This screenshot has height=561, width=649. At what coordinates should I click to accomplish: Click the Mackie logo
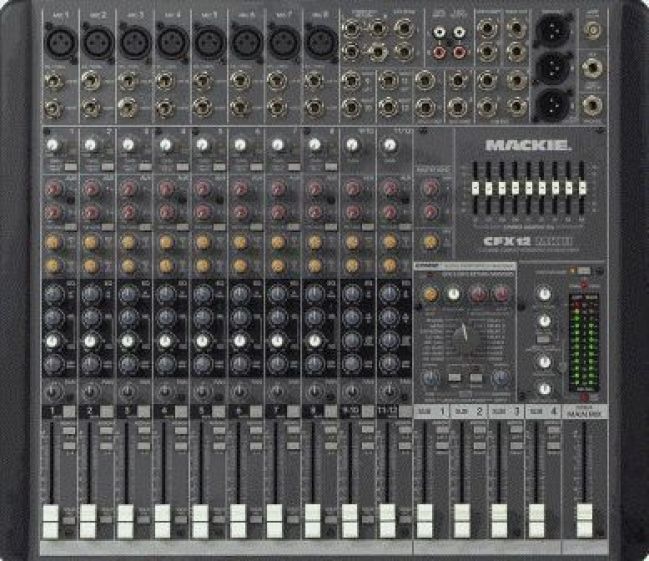coord(528,145)
